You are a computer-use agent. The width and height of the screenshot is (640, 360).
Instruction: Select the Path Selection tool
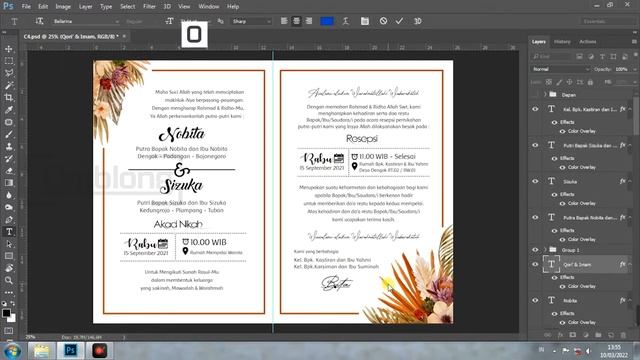(x=9, y=244)
